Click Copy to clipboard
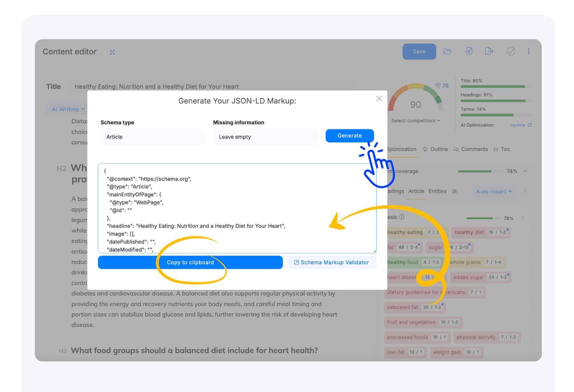This screenshot has height=392, width=574. [x=190, y=262]
